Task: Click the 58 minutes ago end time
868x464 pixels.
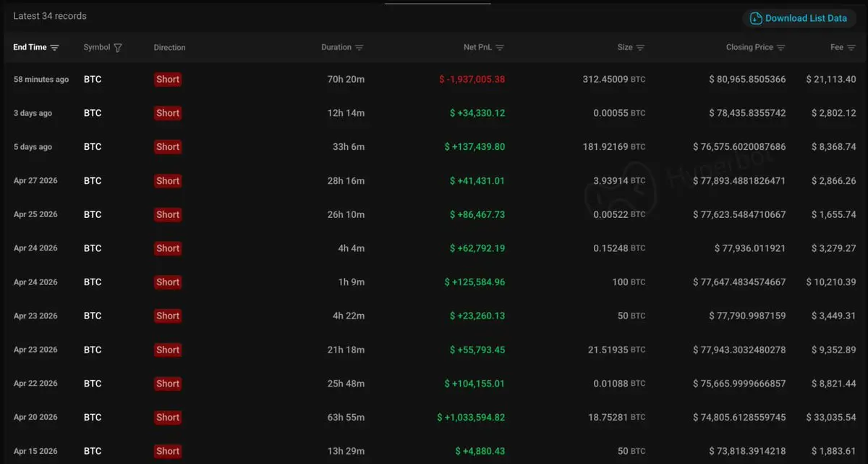Action: (x=41, y=80)
